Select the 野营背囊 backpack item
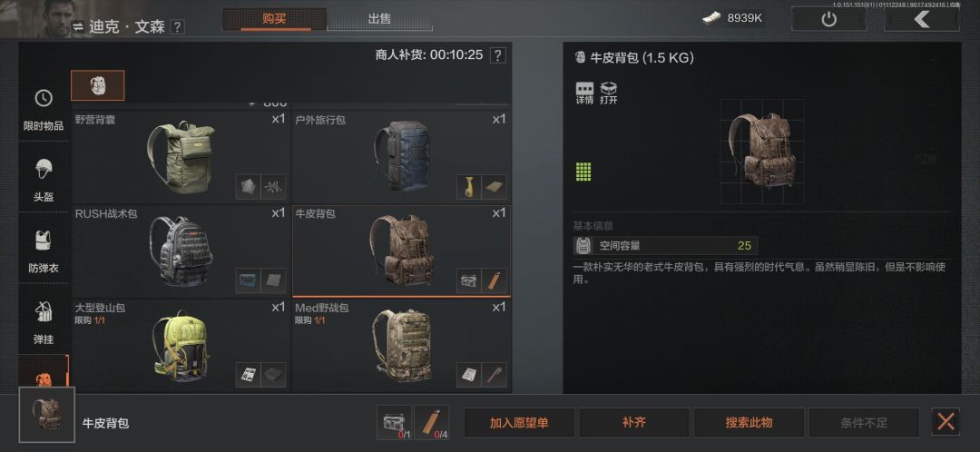This screenshot has height=452, width=980. click(181, 157)
